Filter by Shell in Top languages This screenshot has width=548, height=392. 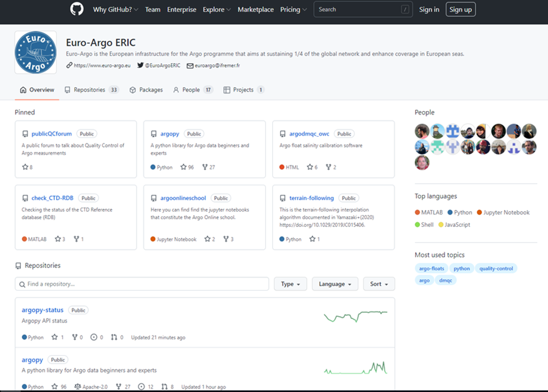tap(424, 225)
